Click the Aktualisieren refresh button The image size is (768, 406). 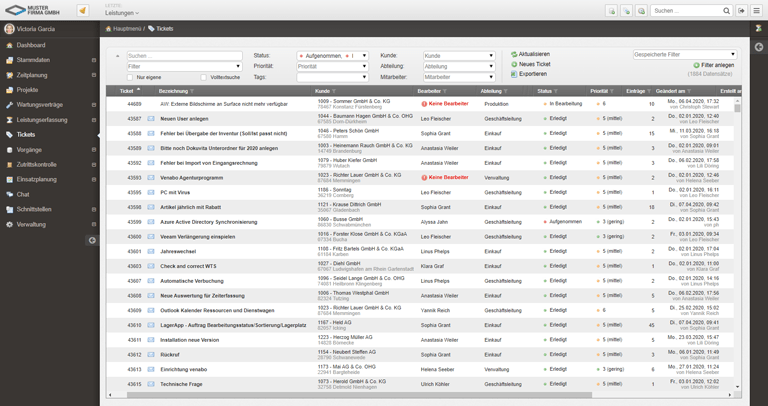[x=534, y=54]
